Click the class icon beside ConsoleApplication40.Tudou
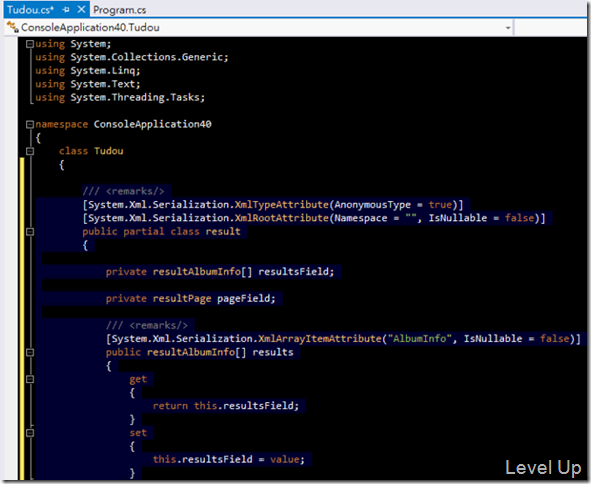This screenshot has height=484, width=591. point(13,27)
